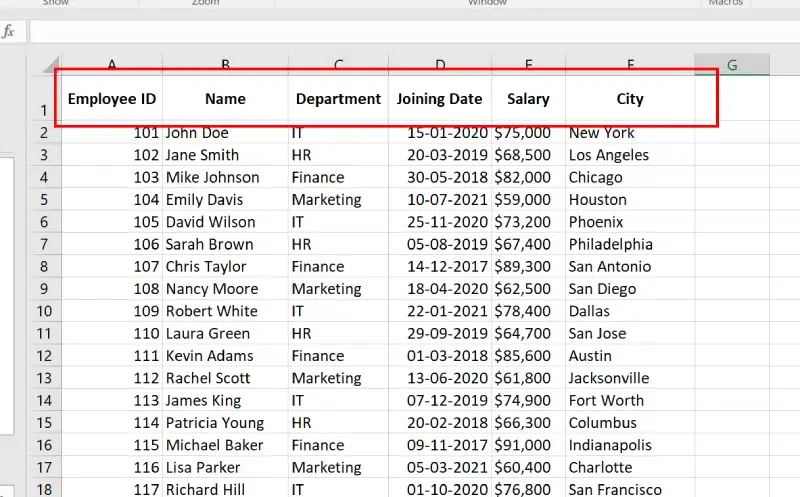The height and width of the screenshot is (497, 800).
Task: Select the cell containing John Doe
Action: (x=225, y=133)
